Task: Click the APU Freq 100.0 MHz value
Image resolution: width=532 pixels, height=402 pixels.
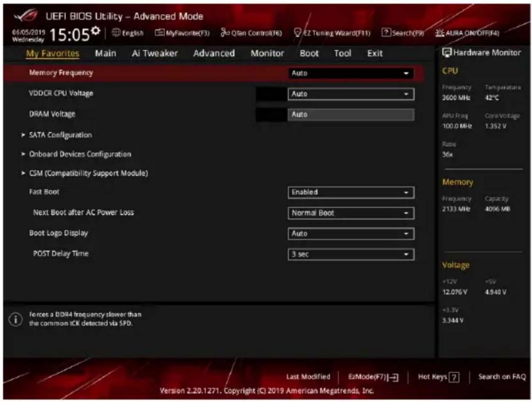Action: click(457, 126)
